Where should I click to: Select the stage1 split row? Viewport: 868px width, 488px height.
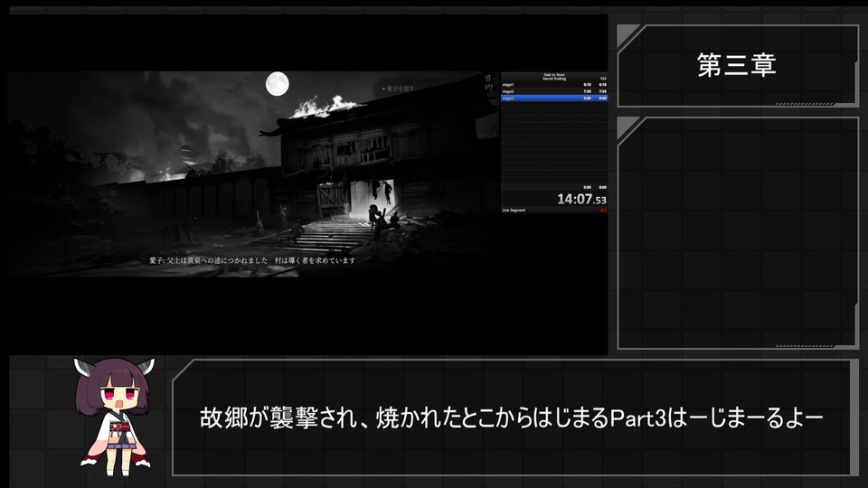pos(554,85)
